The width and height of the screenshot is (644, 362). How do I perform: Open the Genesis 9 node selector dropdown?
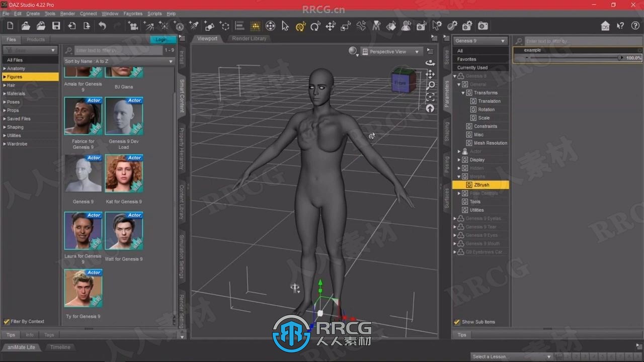coord(480,41)
